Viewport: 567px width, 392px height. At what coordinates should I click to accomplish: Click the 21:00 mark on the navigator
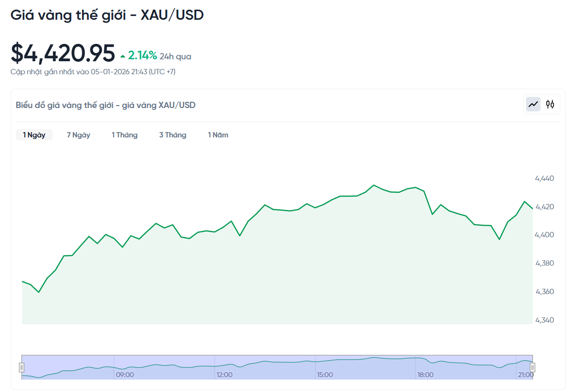pos(525,375)
